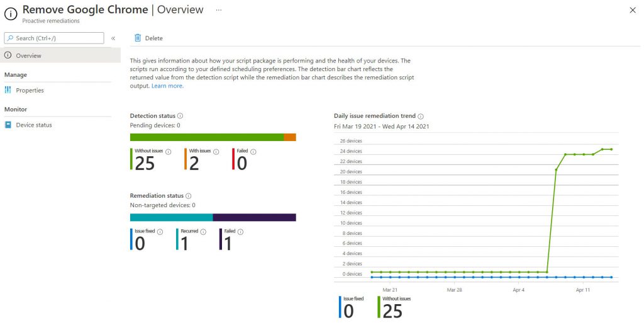
Task: Click 'Non-targeted devices: 0' text
Action: [x=163, y=205]
